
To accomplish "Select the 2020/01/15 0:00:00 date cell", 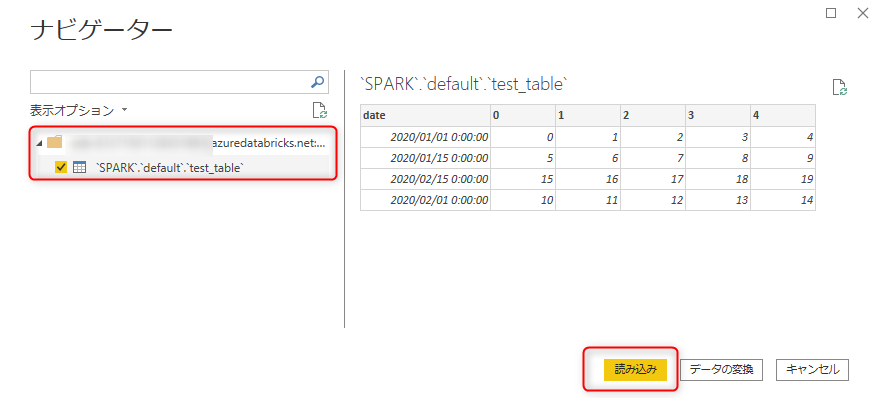I will point(425,158).
